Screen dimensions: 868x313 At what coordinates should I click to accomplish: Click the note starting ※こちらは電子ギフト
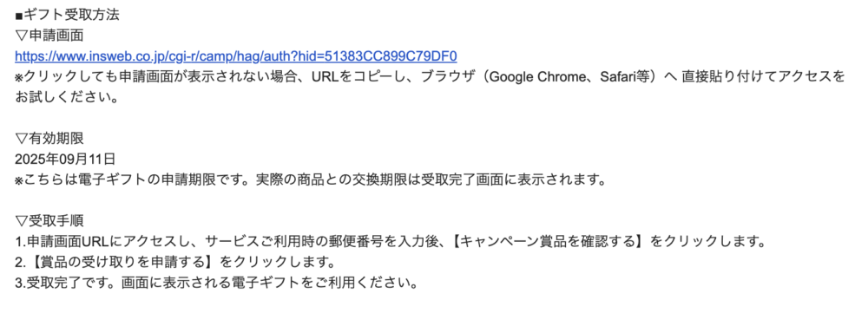(x=310, y=179)
